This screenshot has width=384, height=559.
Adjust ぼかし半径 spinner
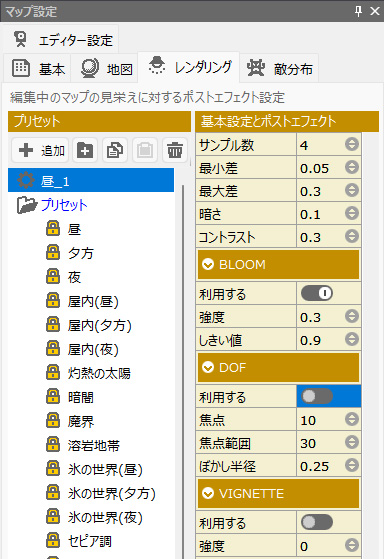pos(352,465)
